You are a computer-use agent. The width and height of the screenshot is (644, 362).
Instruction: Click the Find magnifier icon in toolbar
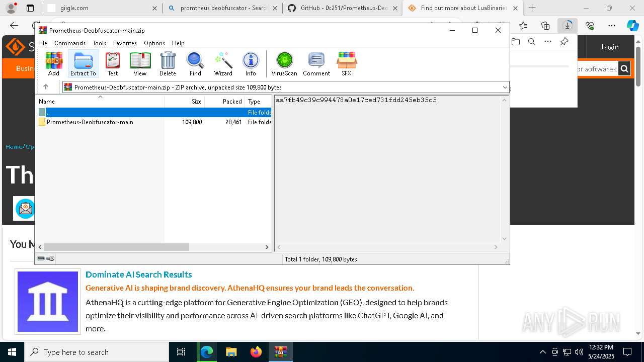(x=195, y=64)
